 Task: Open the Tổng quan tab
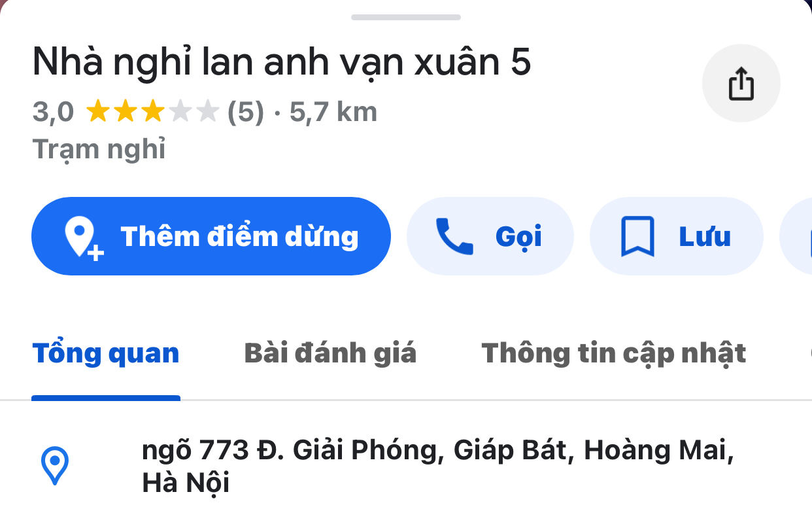point(106,353)
